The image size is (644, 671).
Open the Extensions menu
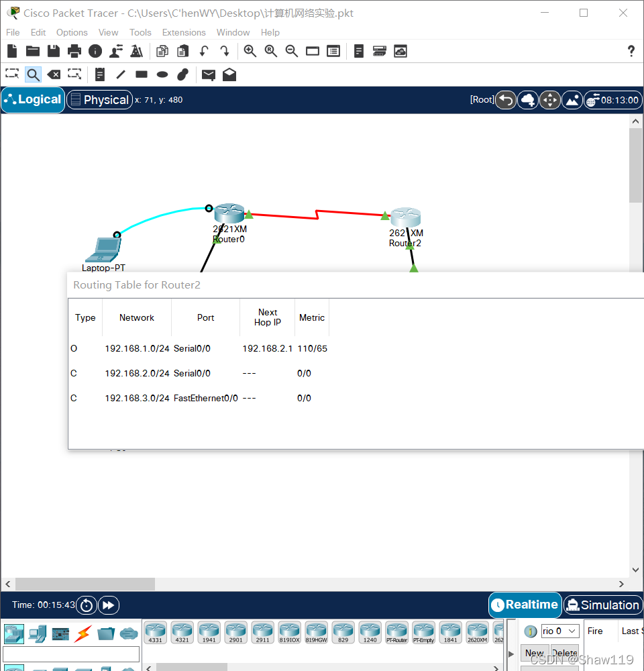click(x=184, y=32)
